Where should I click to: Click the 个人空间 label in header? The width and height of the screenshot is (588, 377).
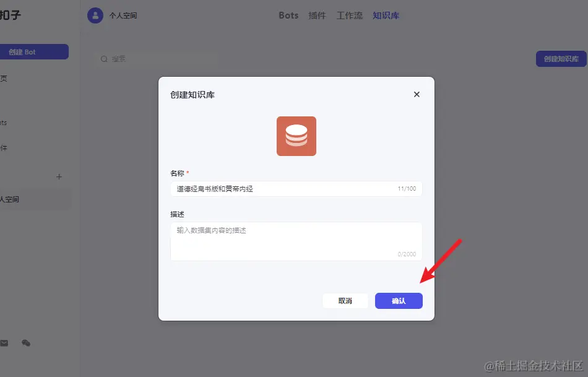click(123, 15)
